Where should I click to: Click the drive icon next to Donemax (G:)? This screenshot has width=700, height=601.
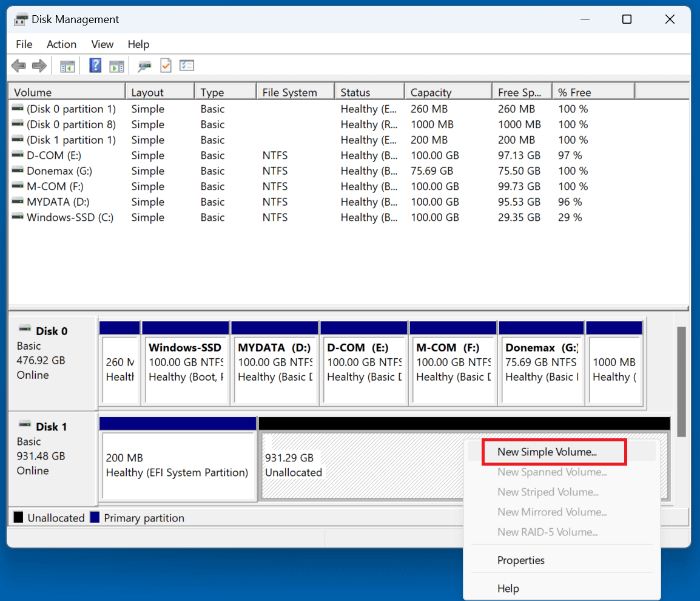[x=17, y=171]
